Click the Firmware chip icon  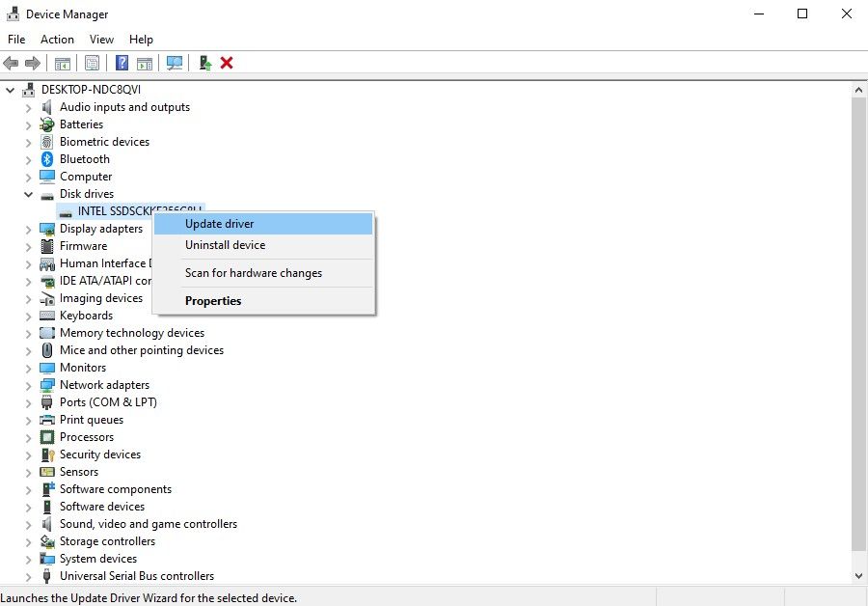(x=47, y=246)
